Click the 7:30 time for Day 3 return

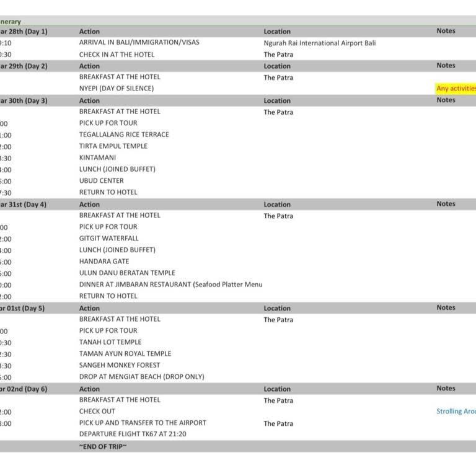pos(6,193)
